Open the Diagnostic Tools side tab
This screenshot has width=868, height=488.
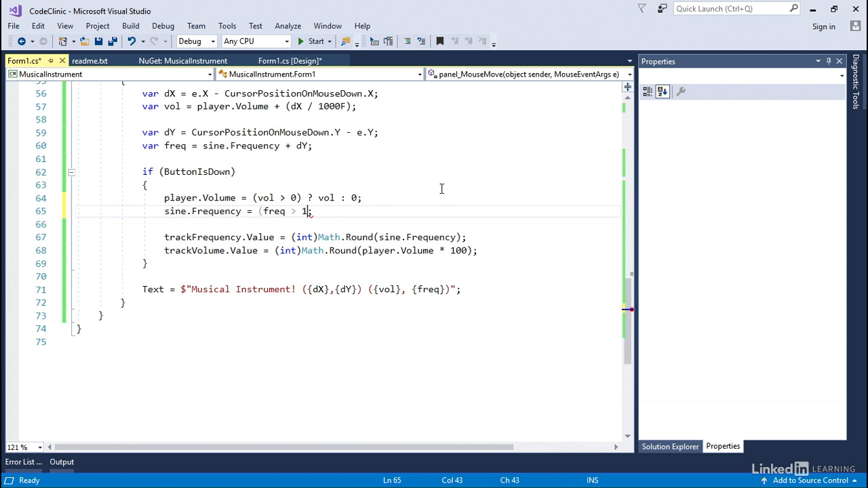856,83
